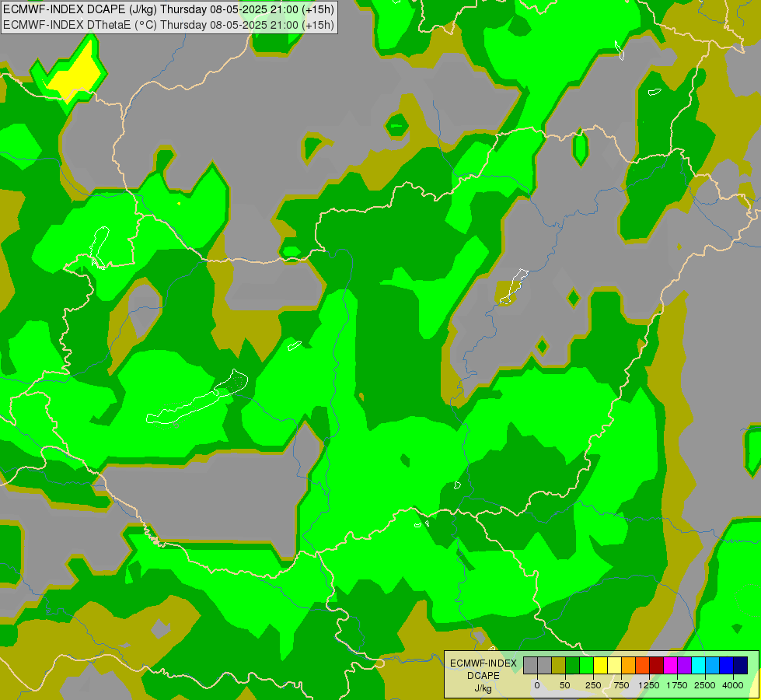Click the DThetaE (°C) title line
Image resolution: width=761 pixels, height=700 pixels.
(x=169, y=25)
